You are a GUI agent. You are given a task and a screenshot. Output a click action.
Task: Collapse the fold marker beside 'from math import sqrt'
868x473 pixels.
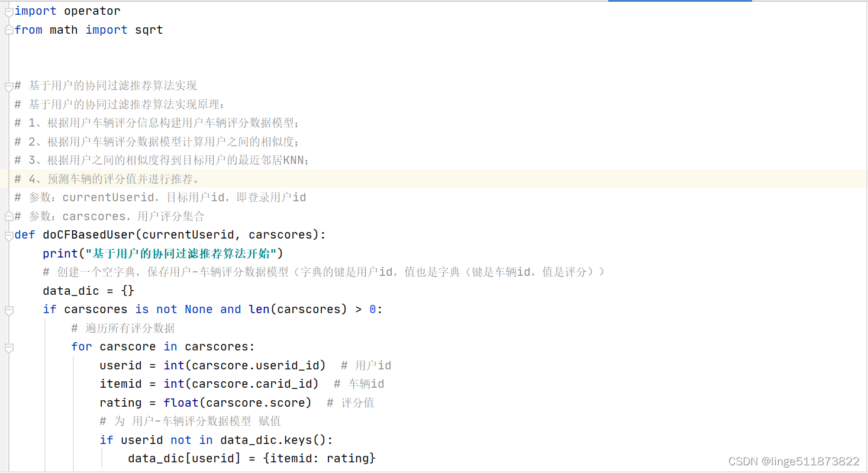9,30
